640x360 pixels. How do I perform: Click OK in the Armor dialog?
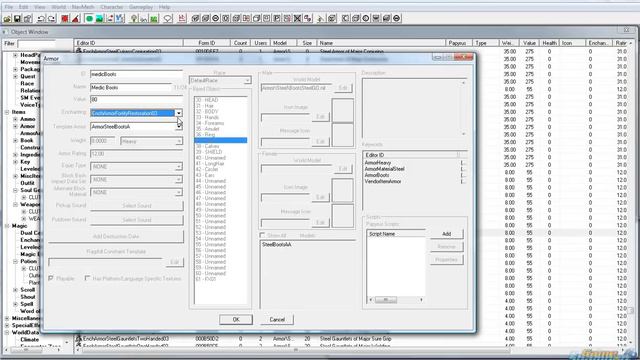pyautogui.click(x=236, y=320)
